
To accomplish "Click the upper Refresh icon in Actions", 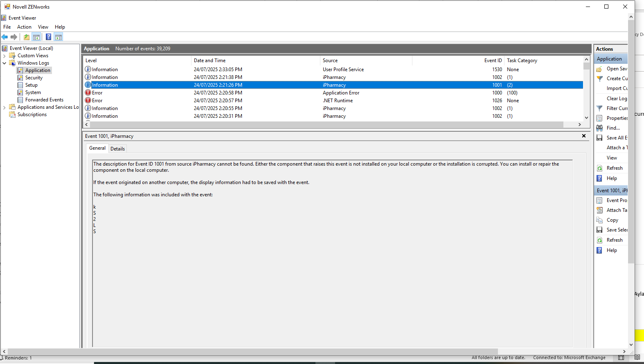I will tap(599, 168).
